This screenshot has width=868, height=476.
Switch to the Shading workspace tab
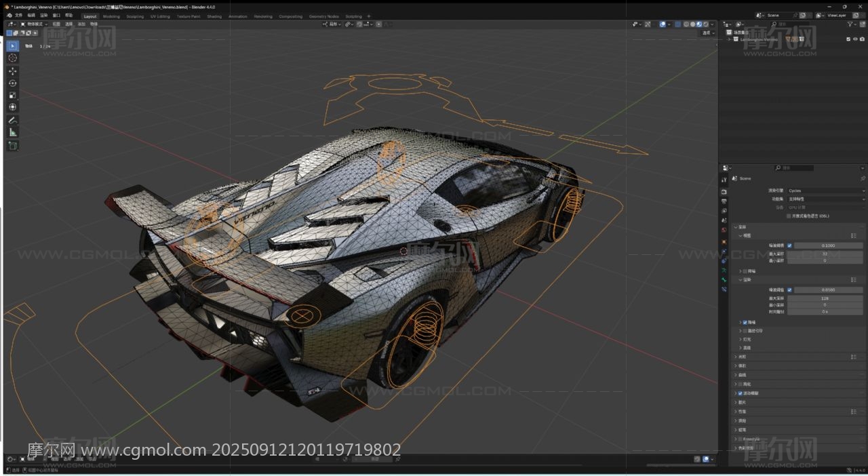214,16
